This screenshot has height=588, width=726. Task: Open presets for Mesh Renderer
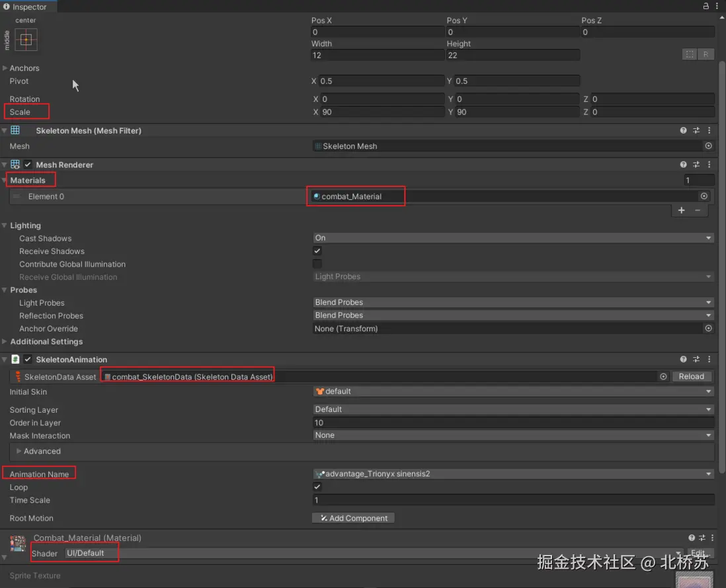[696, 164]
